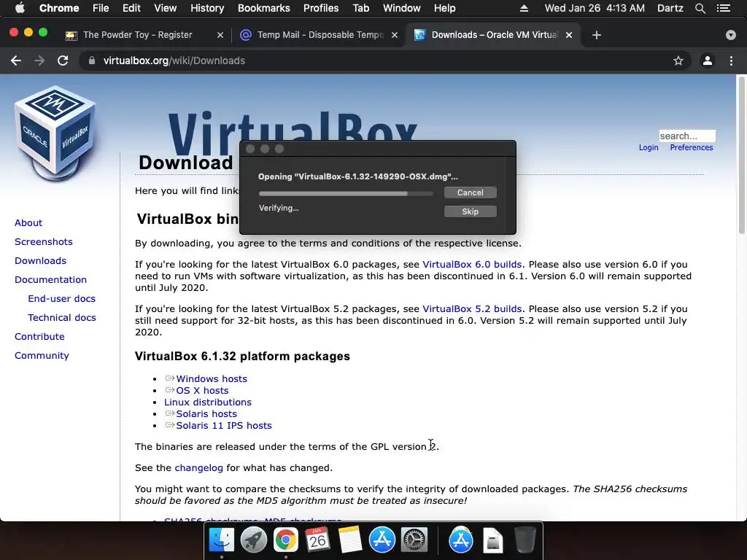Open Finder from the Dock

click(x=222, y=540)
